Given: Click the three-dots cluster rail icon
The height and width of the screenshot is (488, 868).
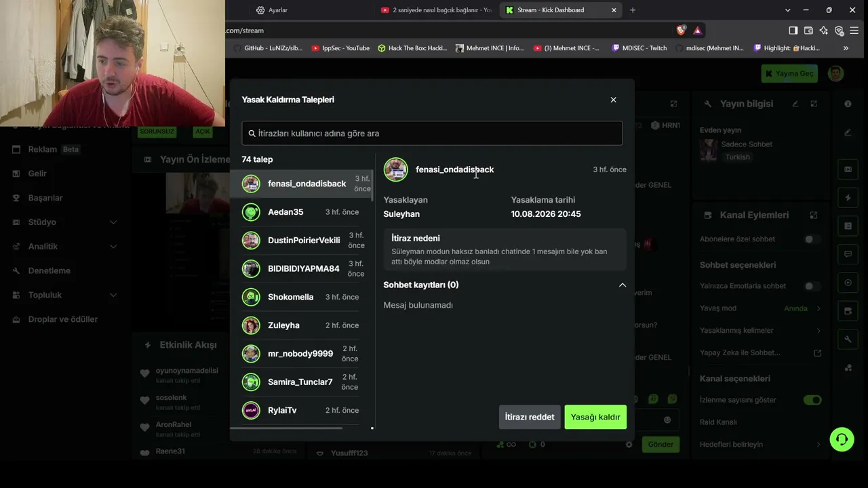Looking at the screenshot, I should (x=848, y=367).
